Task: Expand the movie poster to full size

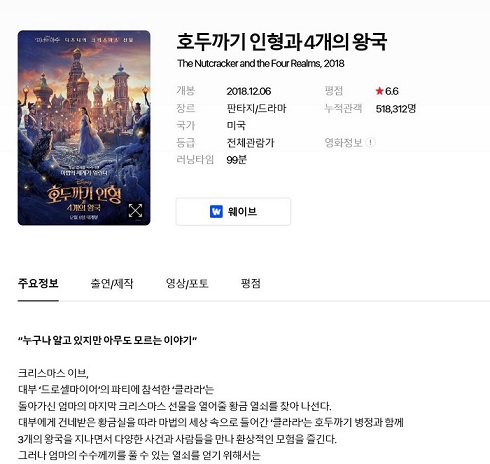Action: (135, 211)
